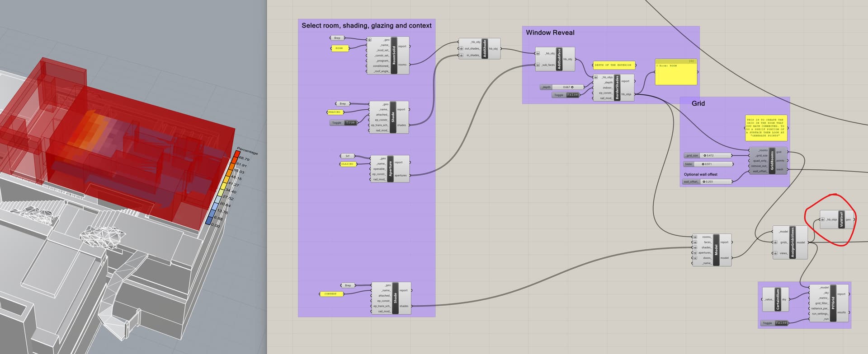The image size is (868, 354).
Task: Select the 'Grid' group title
Action: pyautogui.click(x=698, y=103)
